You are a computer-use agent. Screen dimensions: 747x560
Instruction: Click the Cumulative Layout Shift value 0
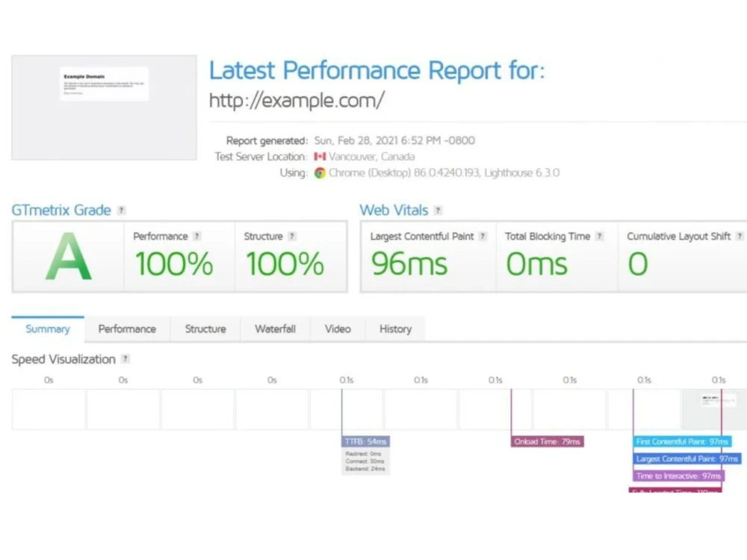click(638, 264)
